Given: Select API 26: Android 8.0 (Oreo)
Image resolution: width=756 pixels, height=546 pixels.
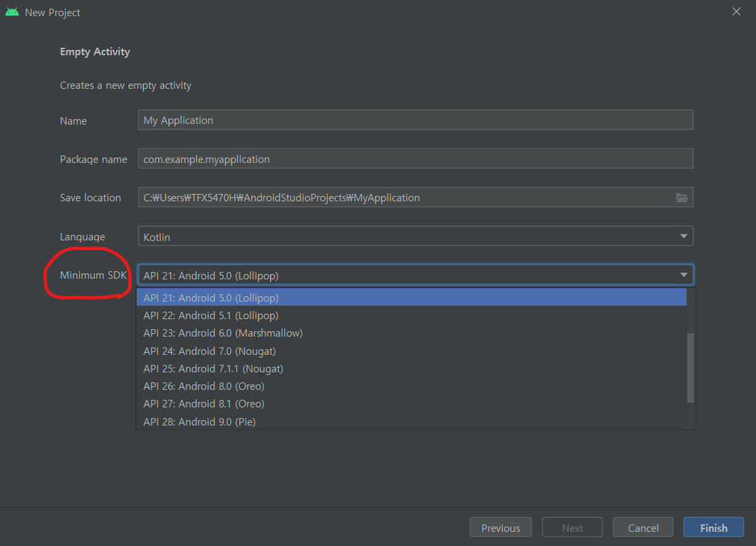Looking at the screenshot, I should point(411,386).
